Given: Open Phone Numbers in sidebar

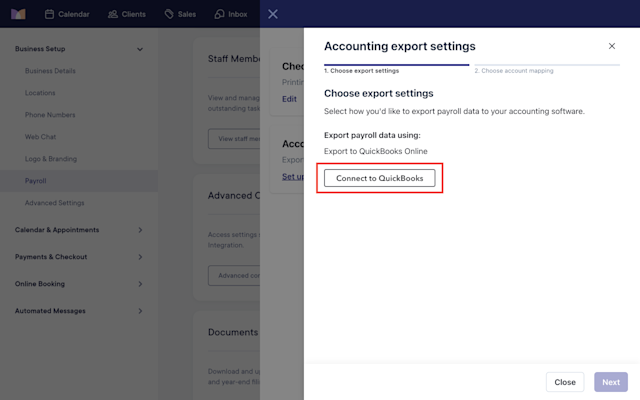Looking at the screenshot, I should [50, 115].
